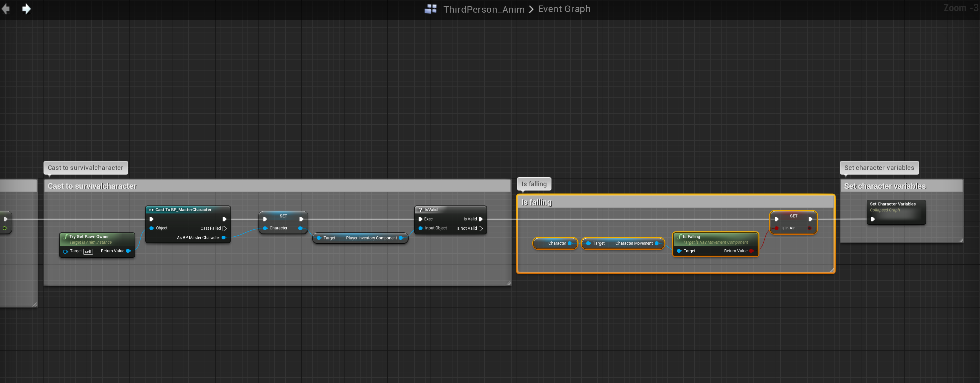Click the Is in Air boolean input pin
980x383 pixels.
776,228
